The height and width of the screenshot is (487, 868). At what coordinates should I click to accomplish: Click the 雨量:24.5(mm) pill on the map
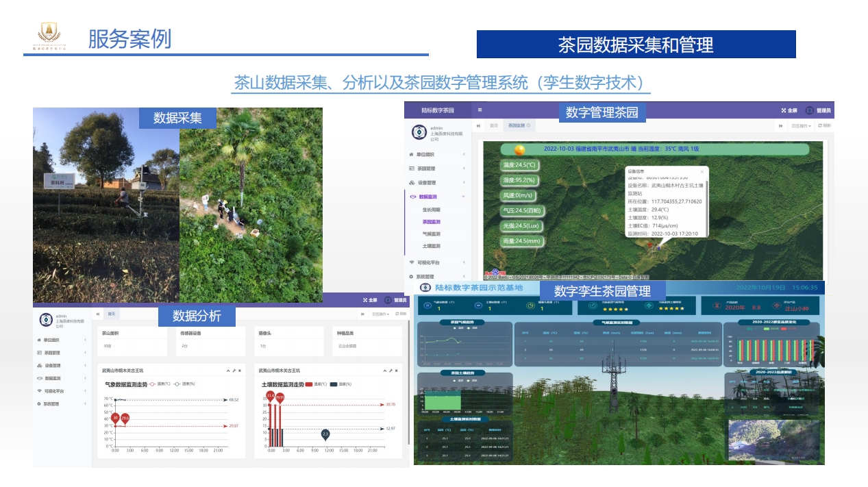pos(523,241)
